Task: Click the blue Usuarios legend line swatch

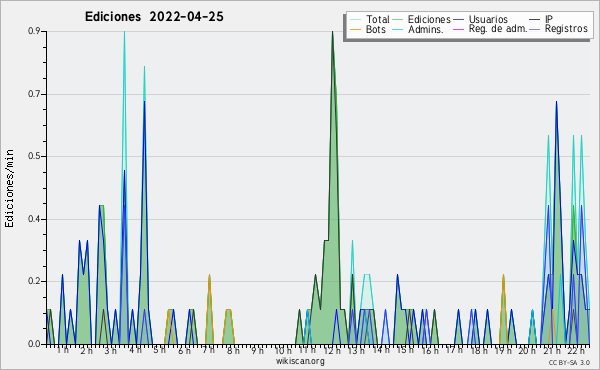Action: tap(458, 20)
